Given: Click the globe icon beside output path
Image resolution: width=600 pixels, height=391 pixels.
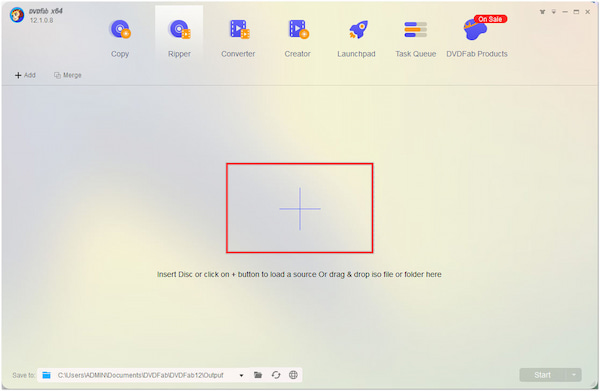Looking at the screenshot, I should point(293,375).
